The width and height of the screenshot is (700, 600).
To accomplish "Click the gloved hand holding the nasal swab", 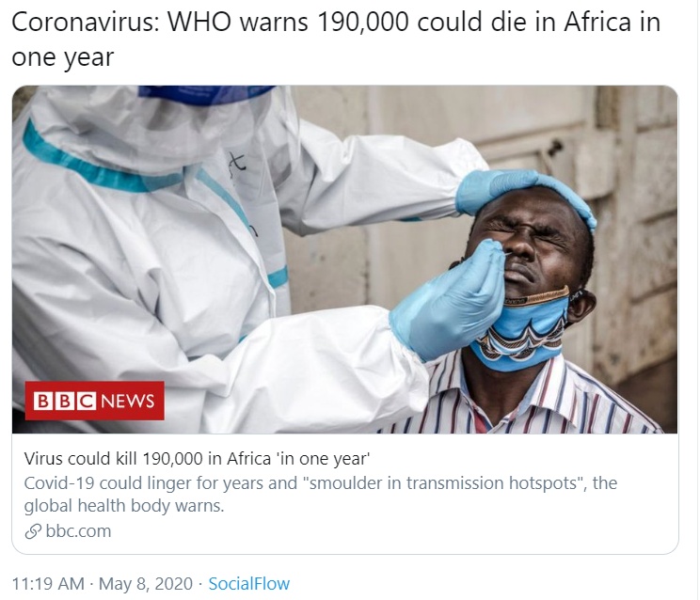I will point(449,299).
